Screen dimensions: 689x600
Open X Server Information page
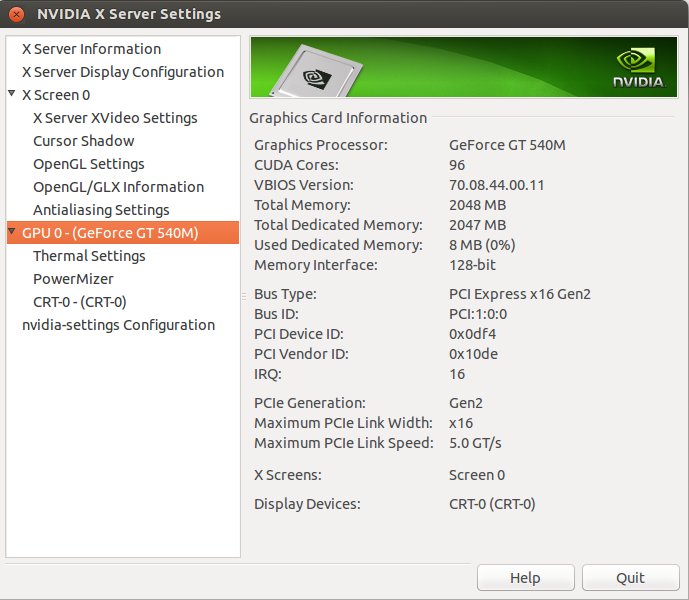(91, 49)
